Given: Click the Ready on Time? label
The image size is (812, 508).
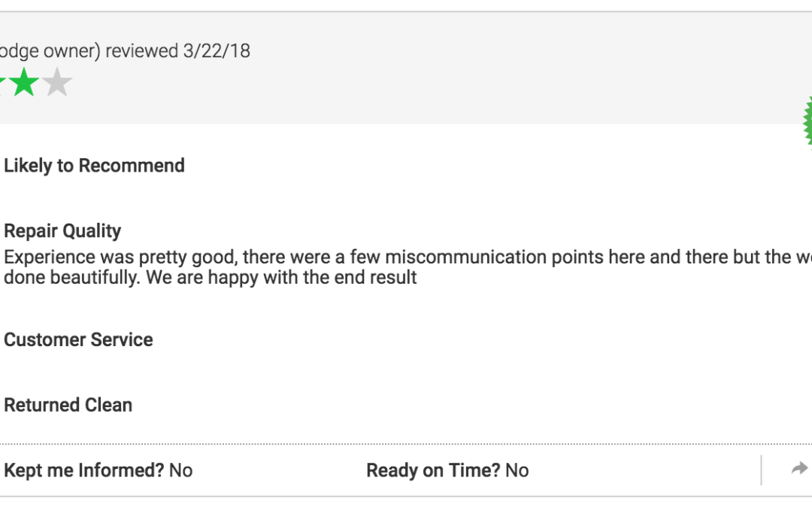Looking at the screenshot, I should coord(433,470).
